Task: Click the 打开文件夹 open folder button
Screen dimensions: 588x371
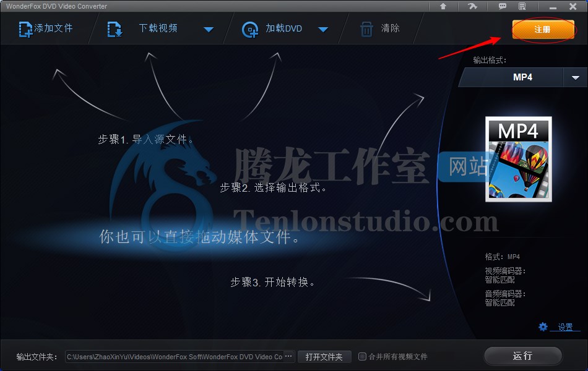Action: click(324, 357)
